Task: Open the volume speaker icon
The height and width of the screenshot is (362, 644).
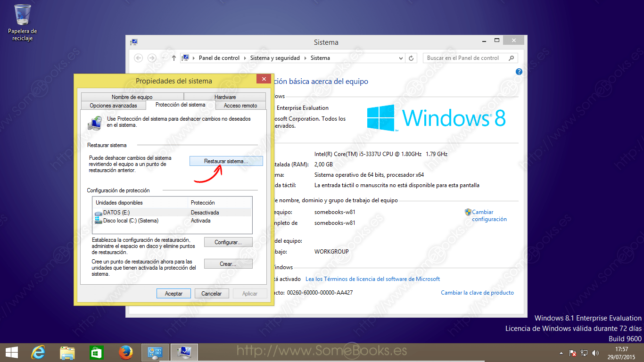Action: click(595, 353)
